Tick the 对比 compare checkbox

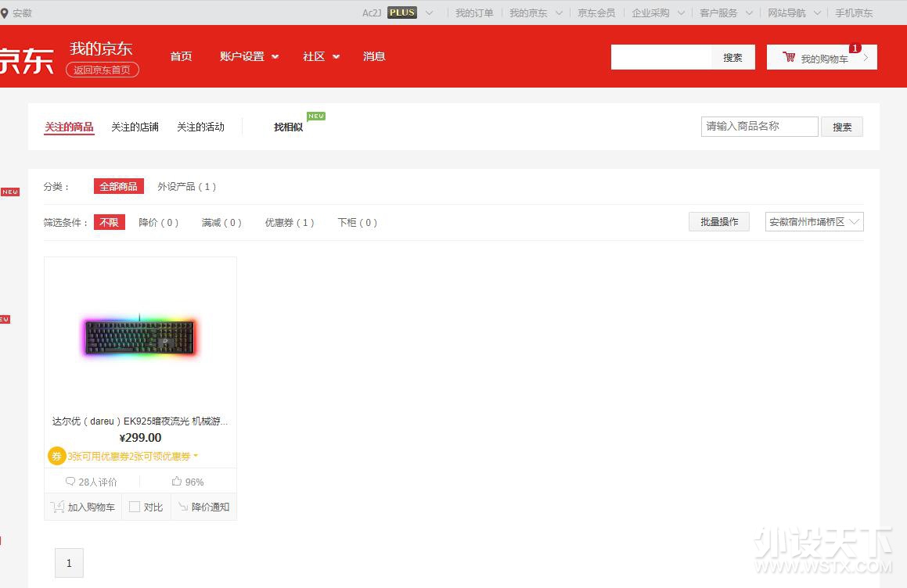pyautogui.click(x=135, y=507)
